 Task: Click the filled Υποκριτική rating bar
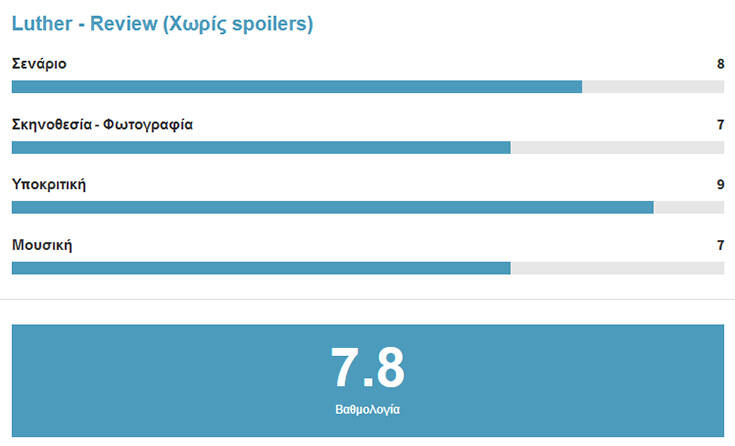pos(332,207)
